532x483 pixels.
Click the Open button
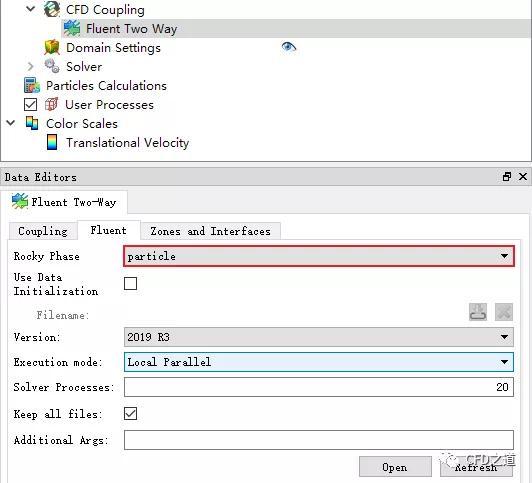coord(395,467)
